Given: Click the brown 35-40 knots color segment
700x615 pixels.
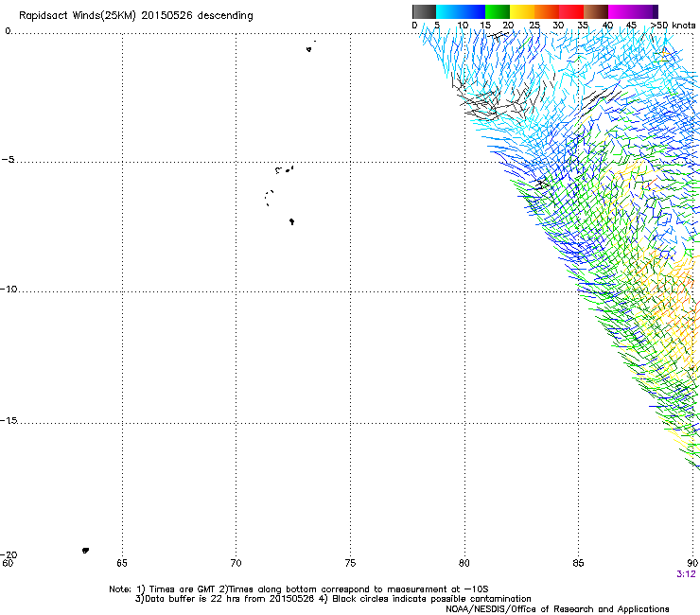Looking at the screenshot, I should 596,11.
